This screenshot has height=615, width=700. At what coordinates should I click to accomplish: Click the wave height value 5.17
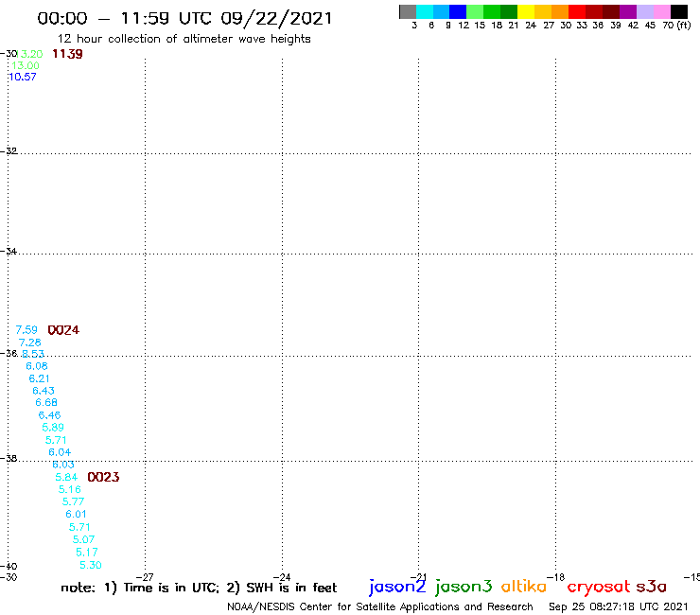pos(87,553)
